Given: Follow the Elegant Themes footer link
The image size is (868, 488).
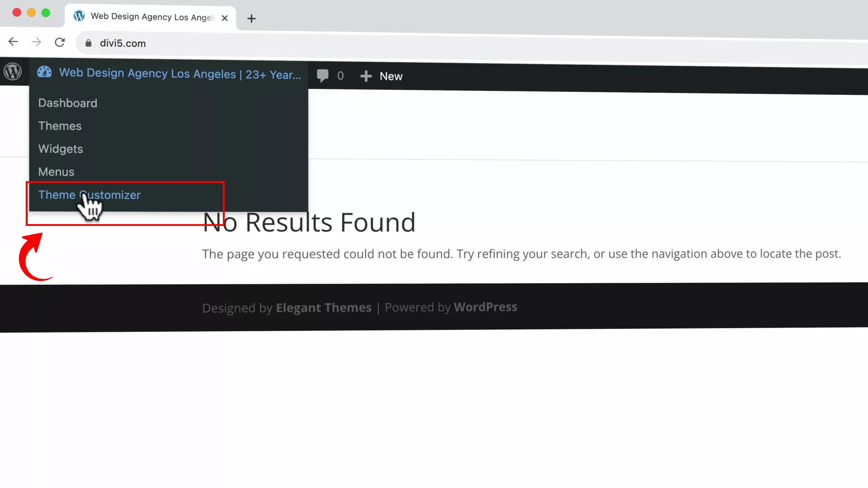Looking at the screenshot, I should (323, 308).
